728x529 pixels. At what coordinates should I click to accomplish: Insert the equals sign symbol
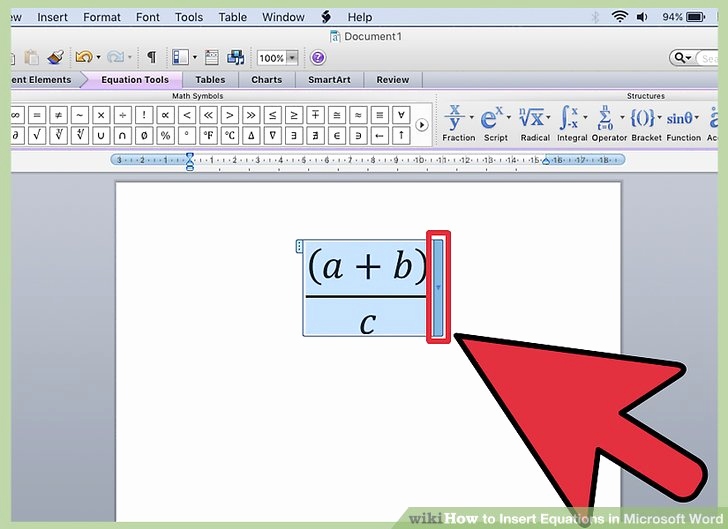tap(37, 115)
